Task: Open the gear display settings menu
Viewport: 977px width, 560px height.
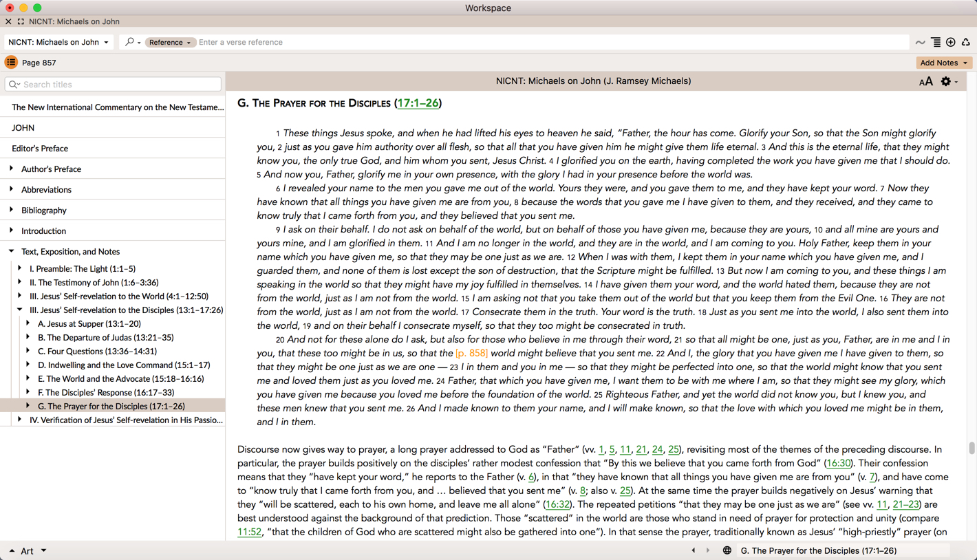Action: click(949, 81)
